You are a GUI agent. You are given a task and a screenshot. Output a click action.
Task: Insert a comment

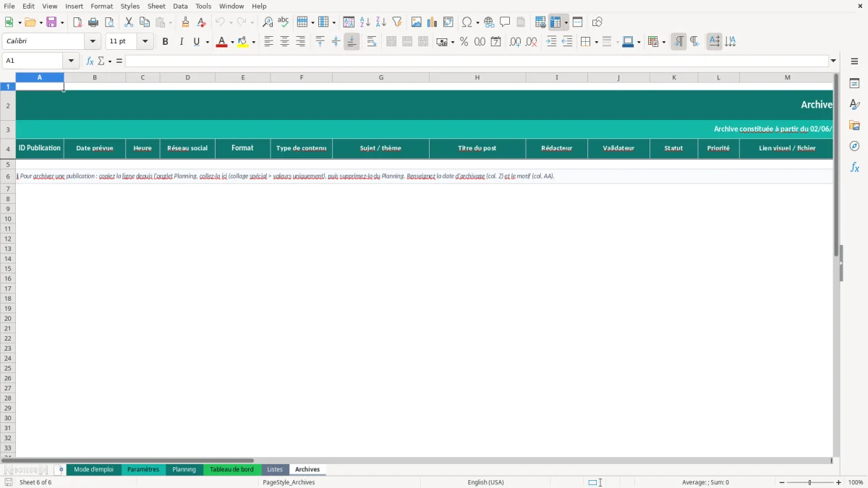[505, 22]
